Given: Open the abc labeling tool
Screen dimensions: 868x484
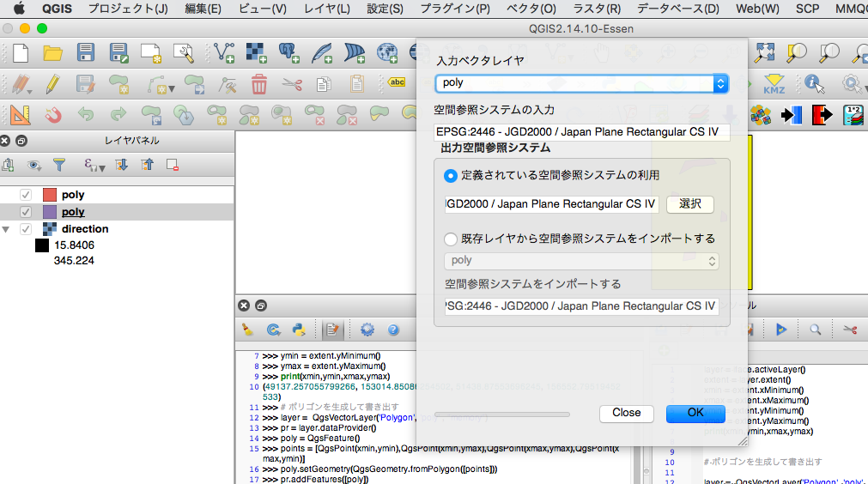Looking at the screenshot, I should click(397, 82).
